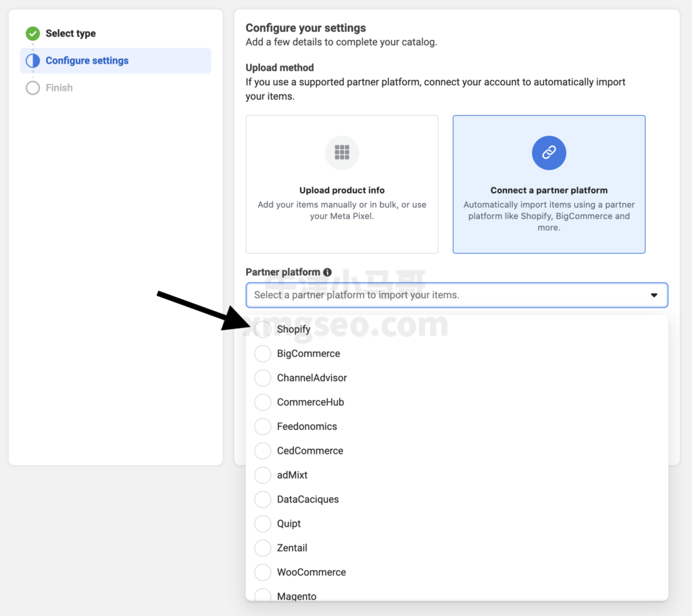Image resolution: width=692 pixels, height=616 pixels.
Task: Select the DataCaciques radio button
Action: (263, 499)
